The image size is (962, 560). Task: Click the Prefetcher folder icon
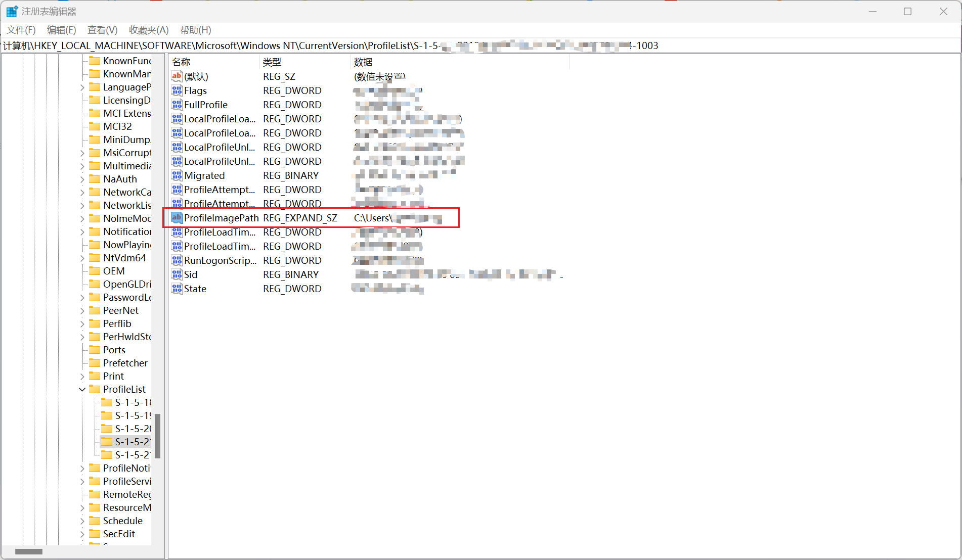(x=95, y=363)
